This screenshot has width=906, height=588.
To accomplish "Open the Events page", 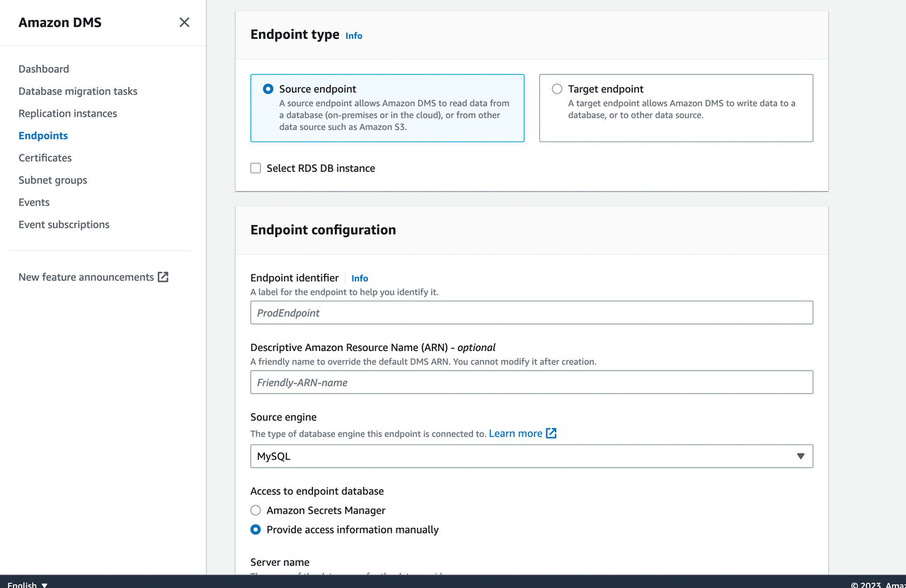I will tap(34, 202).
